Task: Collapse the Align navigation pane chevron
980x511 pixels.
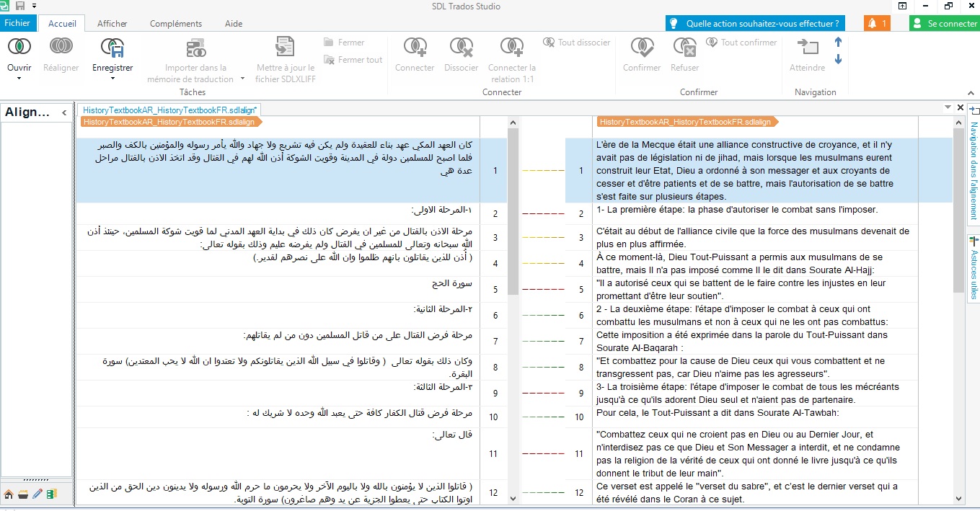Action: [x=64, y=112]
